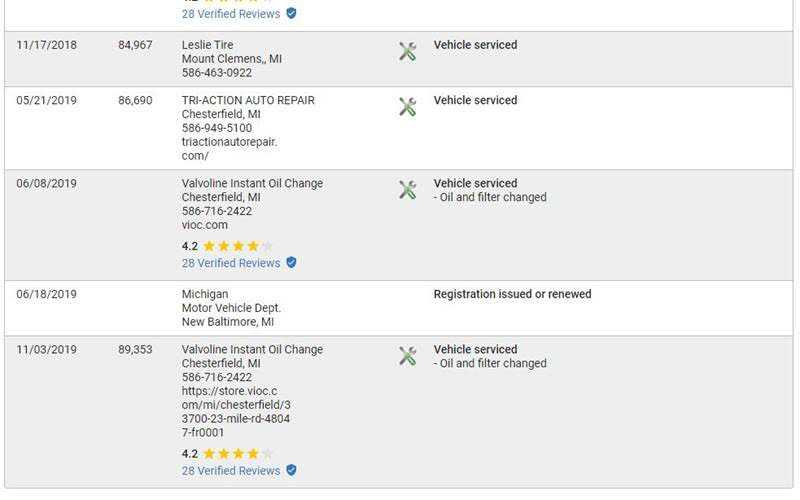Screen dimensions: 800x500
Task: Visit the vioc.com website link
Action: (205, 225)
